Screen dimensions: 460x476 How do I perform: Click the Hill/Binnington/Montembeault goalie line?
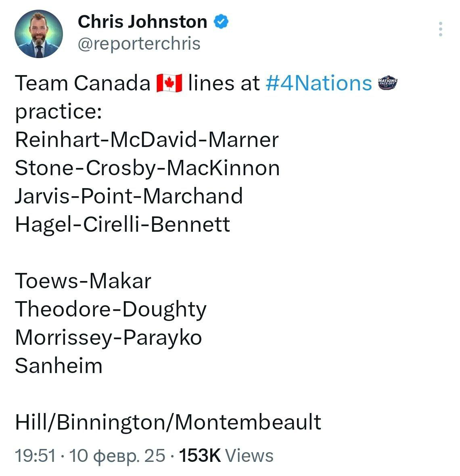[x=168, y=422]
